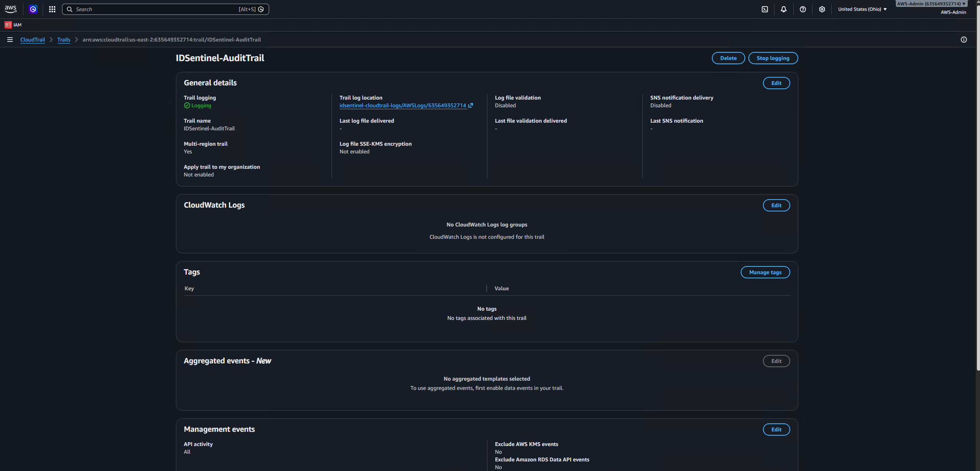Click the Stop logging button
Image resolution: width=980 pixels, height=471 pixels.
coord(773,58)
